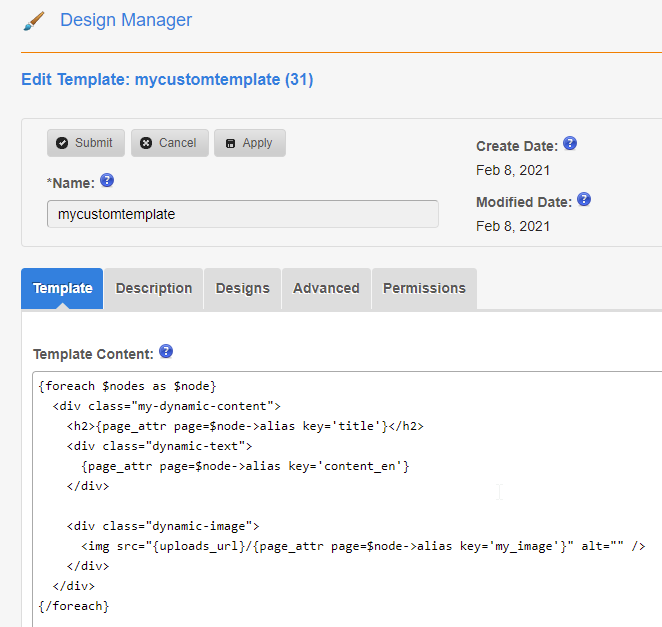This screenshot has height=627, width=662.
Task: Click the Edit Template: mycustomtemplate heading
Action: (x=167, y=79)
